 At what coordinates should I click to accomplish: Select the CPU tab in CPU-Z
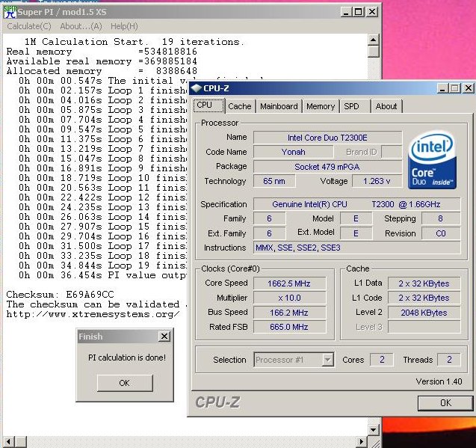point(209,105)
